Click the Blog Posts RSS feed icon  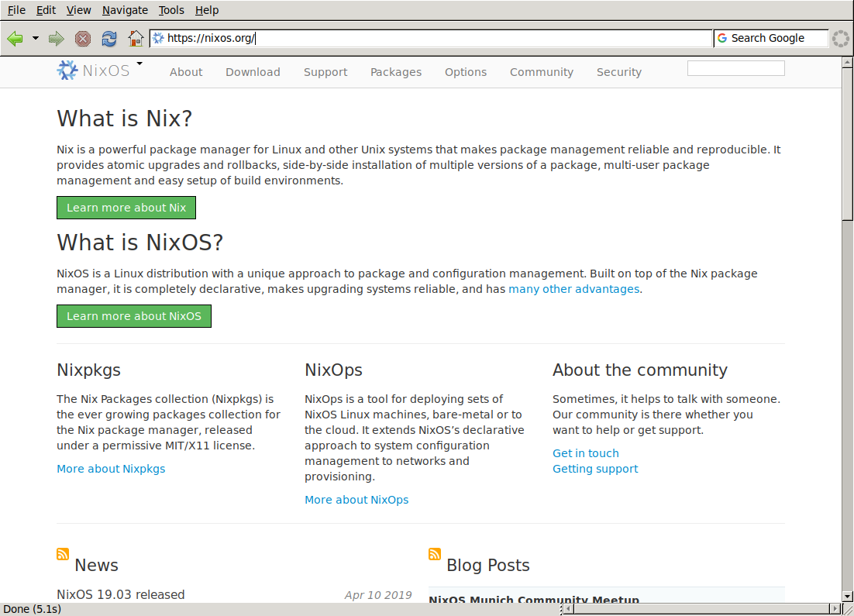[x=435, y=554]
